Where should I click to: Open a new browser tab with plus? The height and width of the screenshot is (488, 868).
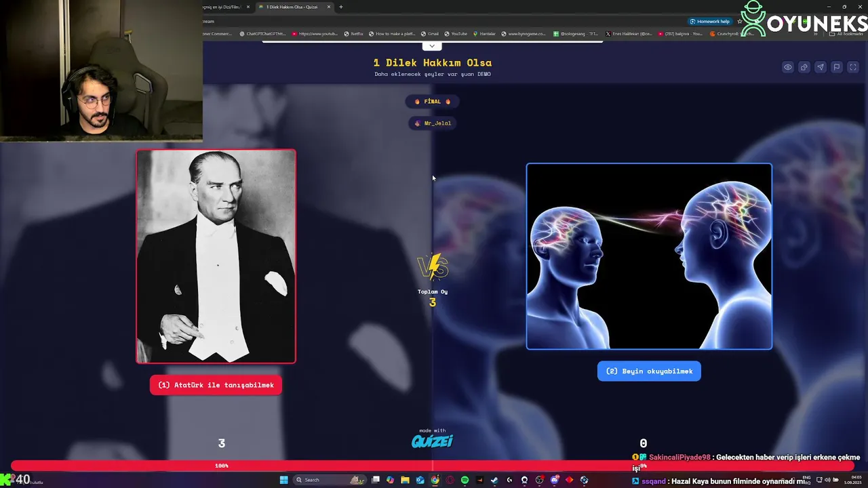point(341,7)
